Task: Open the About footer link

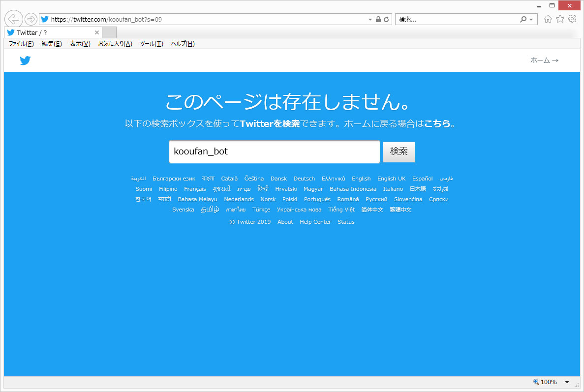Action: pyautogui.click(x=285, y=222)
